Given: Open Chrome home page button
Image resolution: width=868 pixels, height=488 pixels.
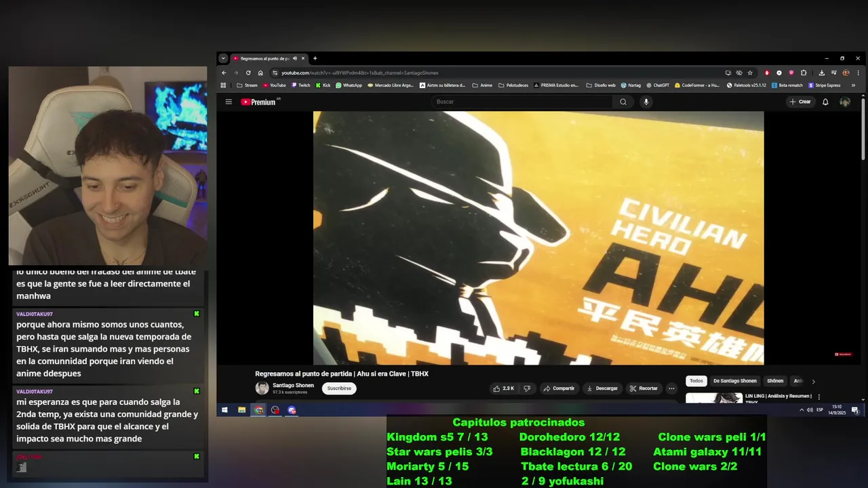Looking at the screenshot, I should (260, 73).
